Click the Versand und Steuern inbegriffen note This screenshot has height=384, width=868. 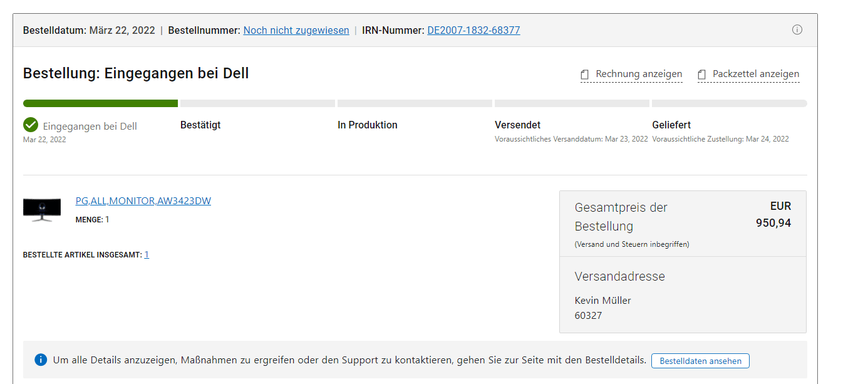click(x=632, y=244)
